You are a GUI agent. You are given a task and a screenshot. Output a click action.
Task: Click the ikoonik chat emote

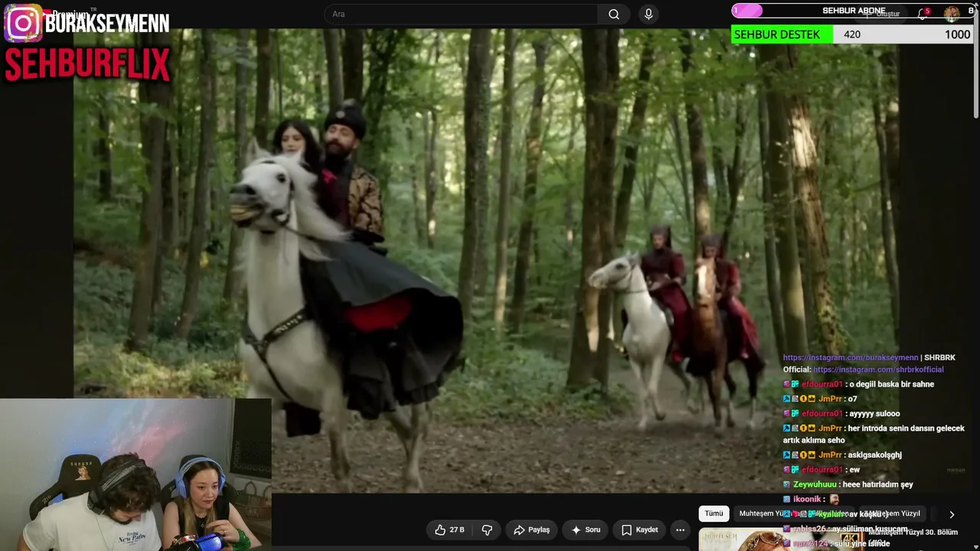pyautogui.click(x=834, y=499)
